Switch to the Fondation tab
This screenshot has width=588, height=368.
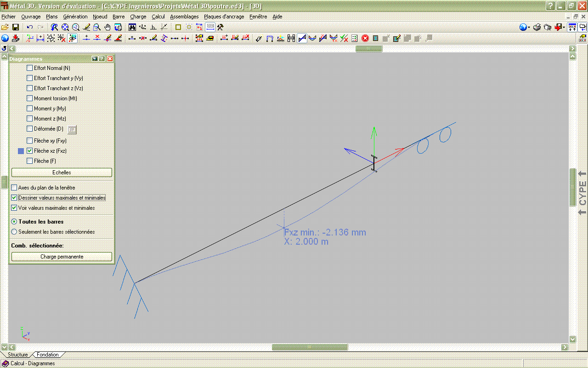48,355
